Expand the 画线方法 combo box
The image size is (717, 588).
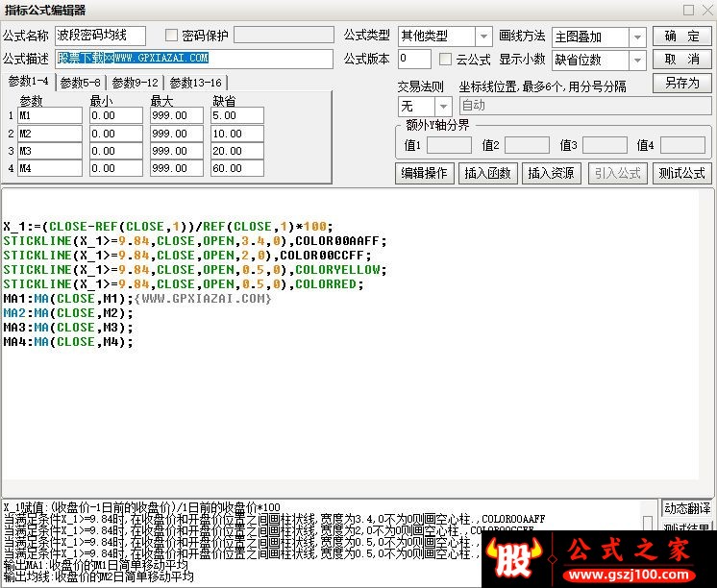[x=637, y=37]
